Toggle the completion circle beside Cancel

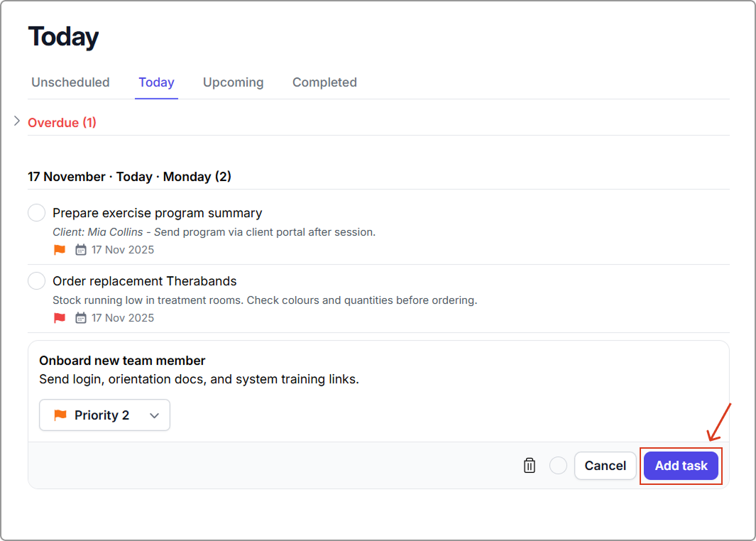point(559,466)
